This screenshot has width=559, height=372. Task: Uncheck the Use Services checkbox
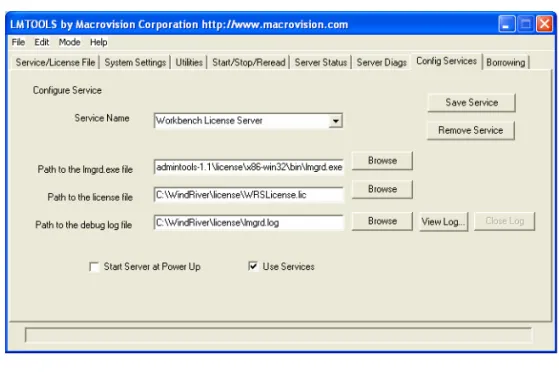coord(253,266)
